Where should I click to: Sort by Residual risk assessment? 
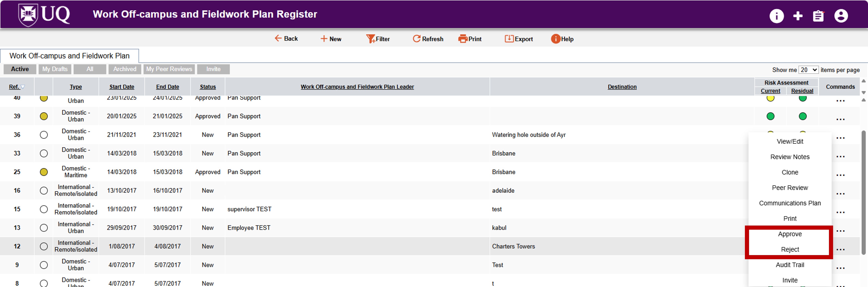[x=802, y=91]
